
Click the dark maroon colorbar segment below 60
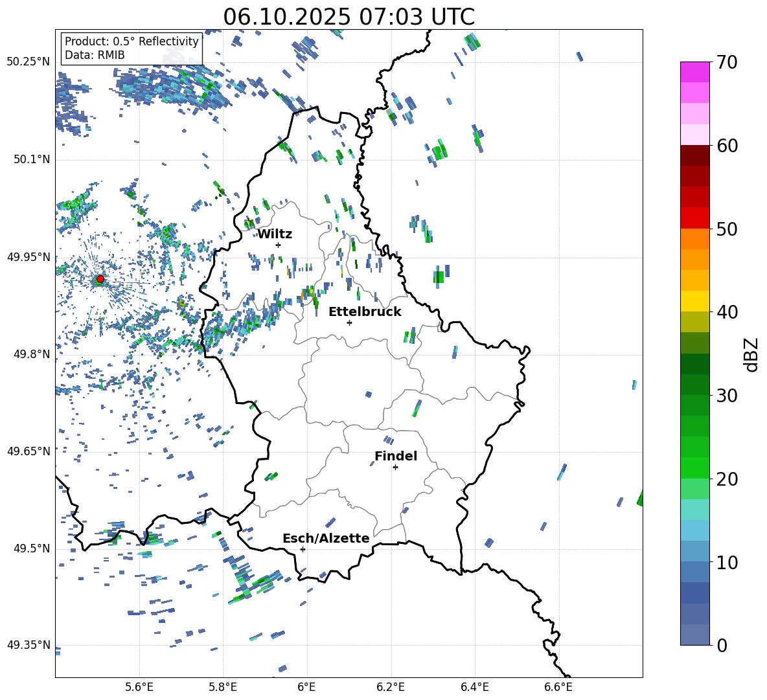[695, 155]
